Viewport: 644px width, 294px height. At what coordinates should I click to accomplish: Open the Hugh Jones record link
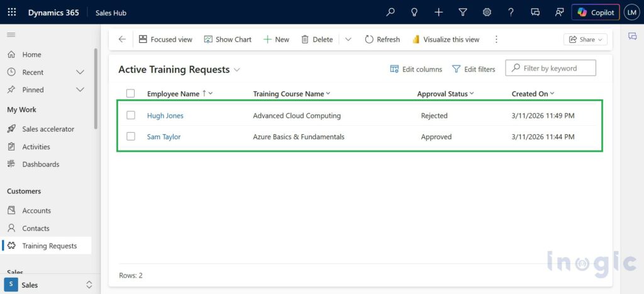(x=165, y=116)
